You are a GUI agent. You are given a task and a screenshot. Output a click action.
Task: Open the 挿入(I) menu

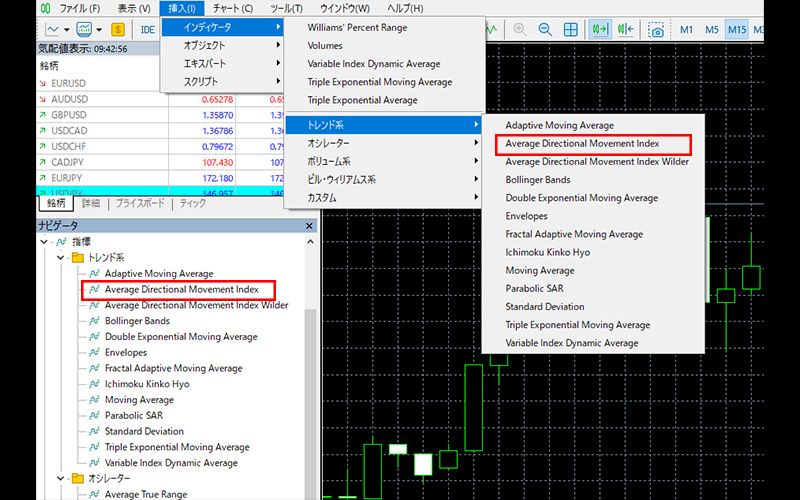pyautogui.click(x=182, y=8)
